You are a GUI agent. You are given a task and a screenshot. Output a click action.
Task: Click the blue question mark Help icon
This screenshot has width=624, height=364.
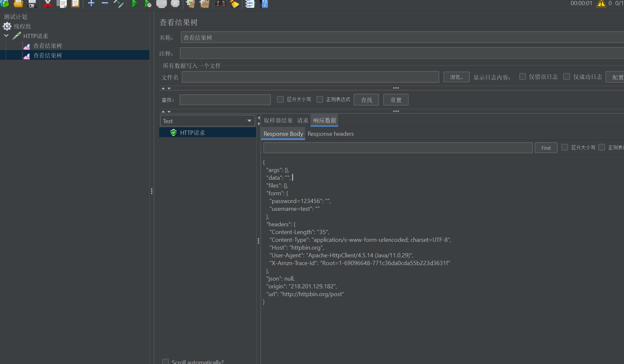[x=264, y=4]
